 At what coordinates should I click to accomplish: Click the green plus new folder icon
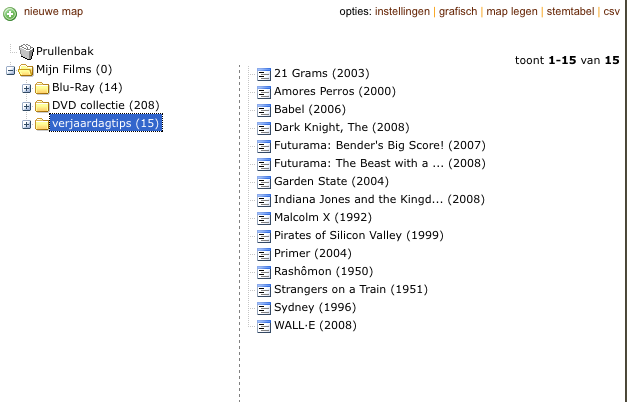tap(10, 14)
